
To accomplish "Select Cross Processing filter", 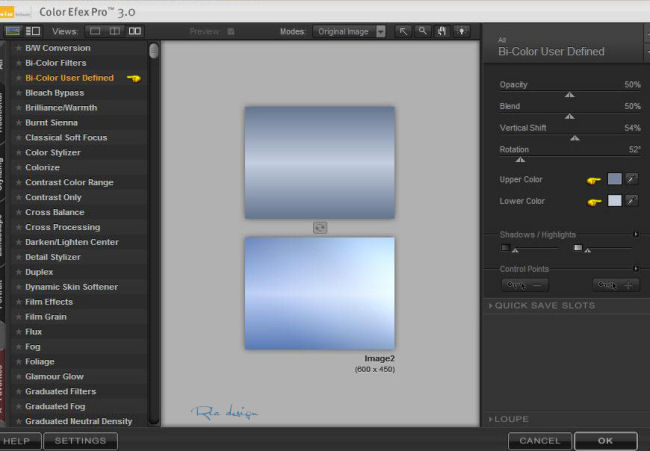I will tap(63, 227).
